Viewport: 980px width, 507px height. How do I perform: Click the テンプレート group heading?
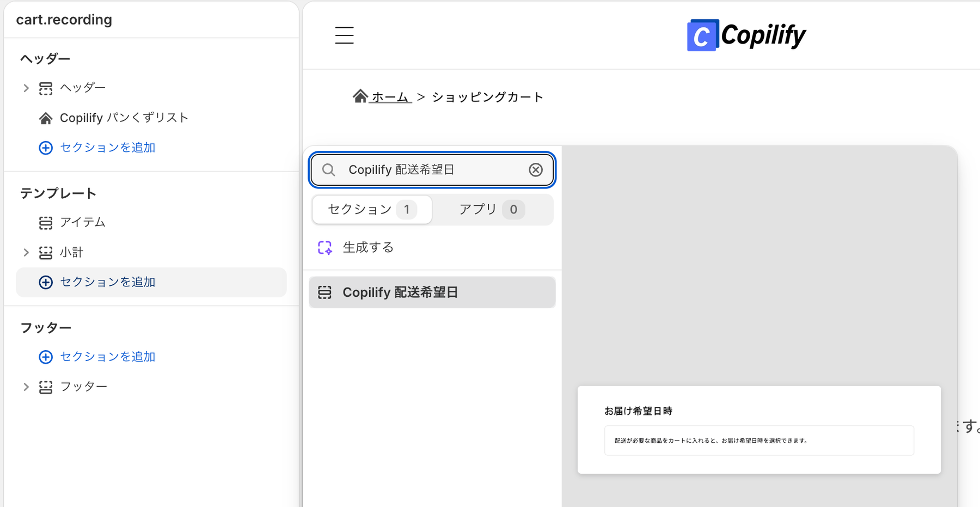[x=58, y=193]
